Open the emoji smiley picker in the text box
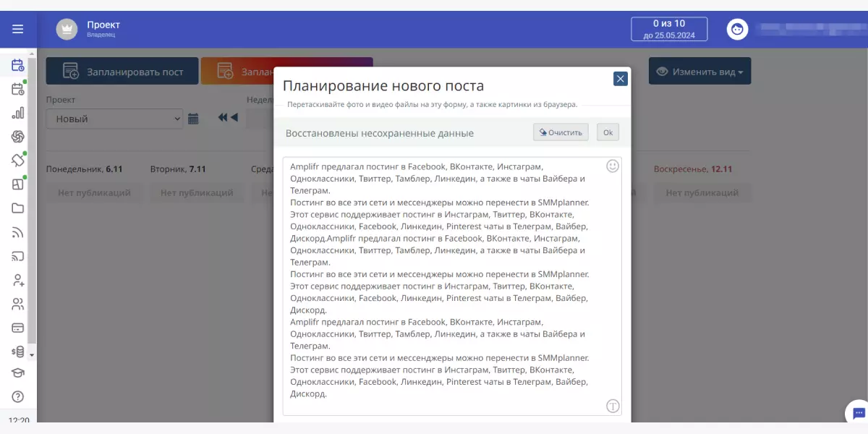 613,166
